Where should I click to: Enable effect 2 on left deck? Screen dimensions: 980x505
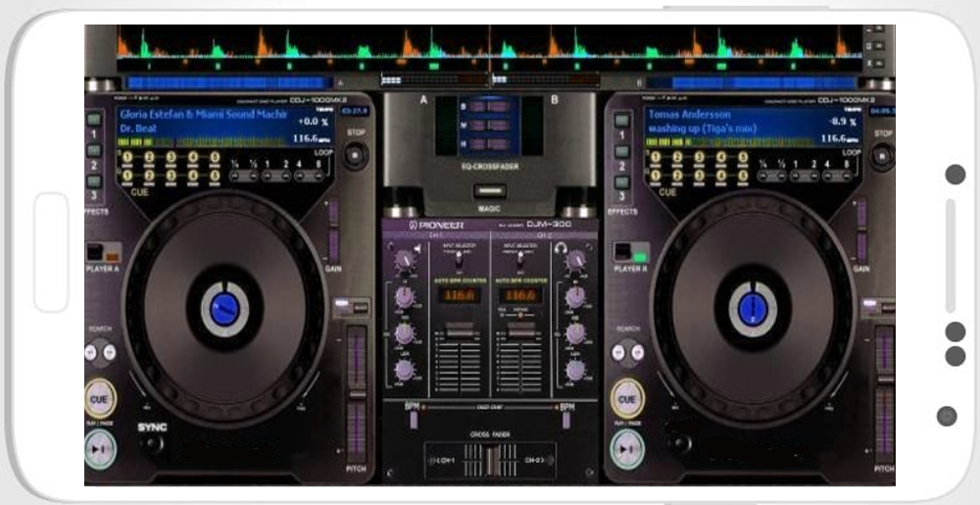click(94, 151)
